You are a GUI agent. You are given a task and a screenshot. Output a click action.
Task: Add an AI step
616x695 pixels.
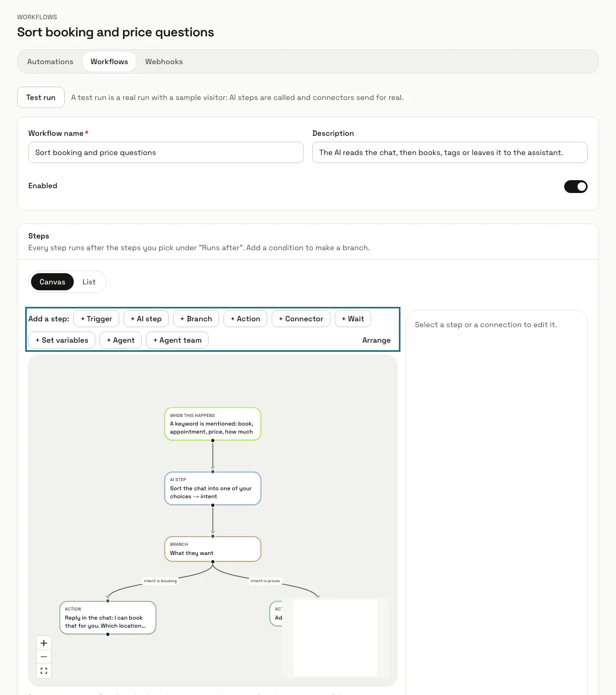(x=146, y=319)
